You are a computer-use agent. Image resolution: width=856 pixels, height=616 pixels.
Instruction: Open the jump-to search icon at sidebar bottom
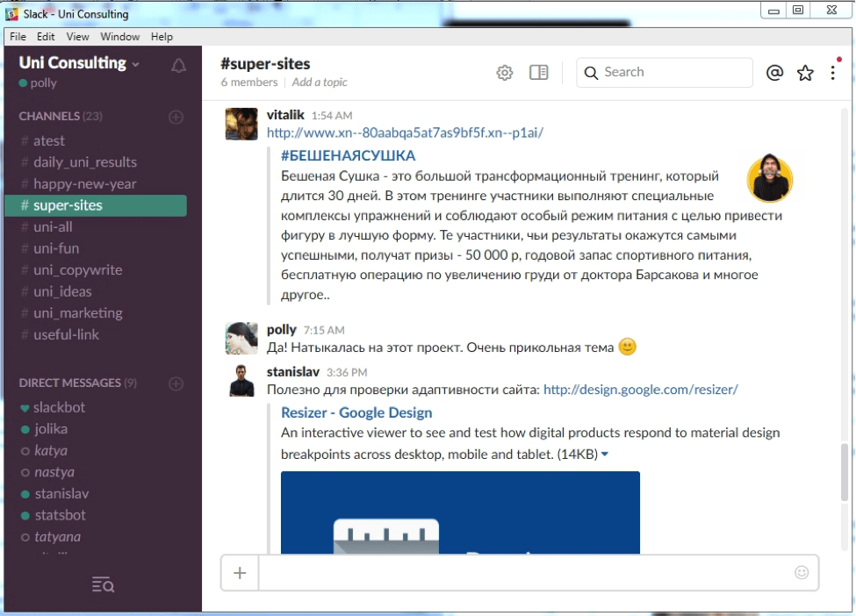pyautogui.click(x=102, y=584)
